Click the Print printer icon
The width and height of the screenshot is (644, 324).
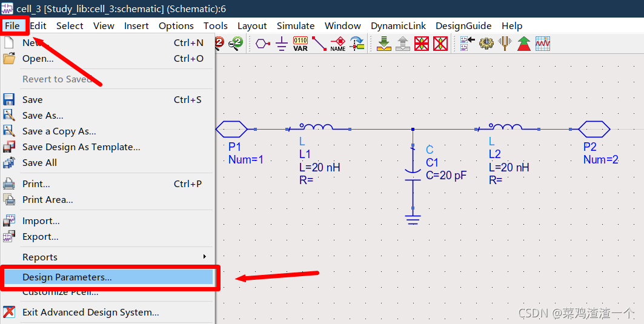9,184
